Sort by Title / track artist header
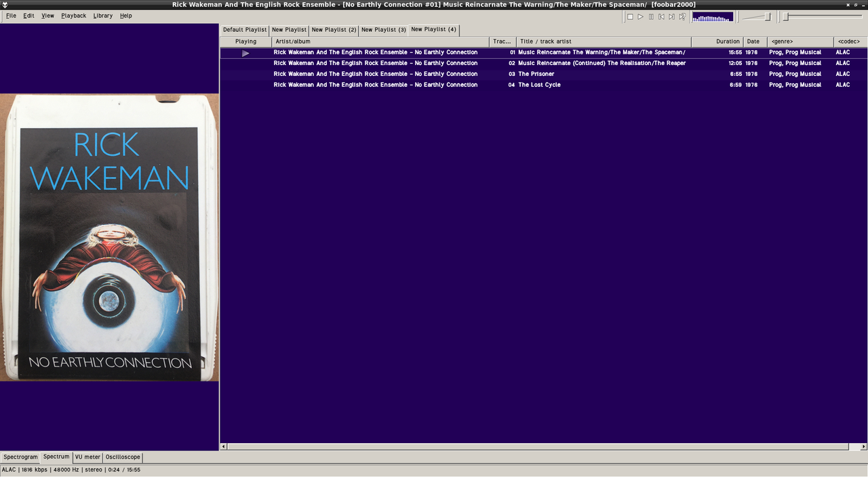Image resolution: width=868 pixels, height=477 pixels. pos(604,41)
